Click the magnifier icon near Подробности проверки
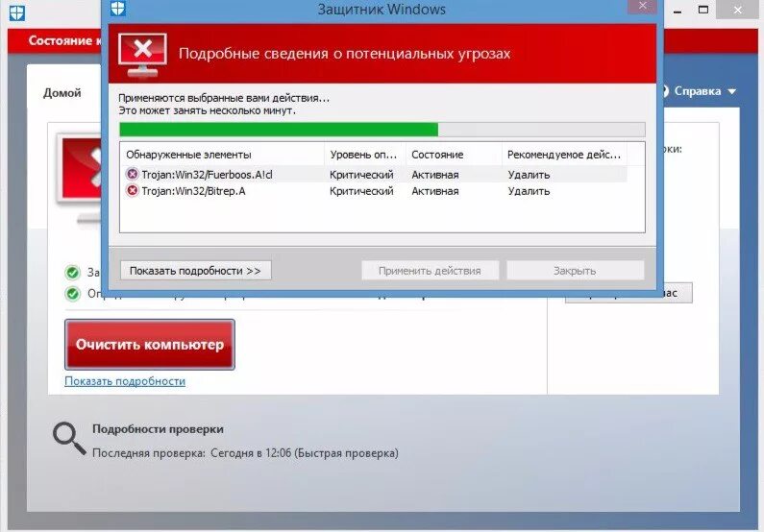Image resolution: width=764 pixels, height=532 pixels. (69, 438)
